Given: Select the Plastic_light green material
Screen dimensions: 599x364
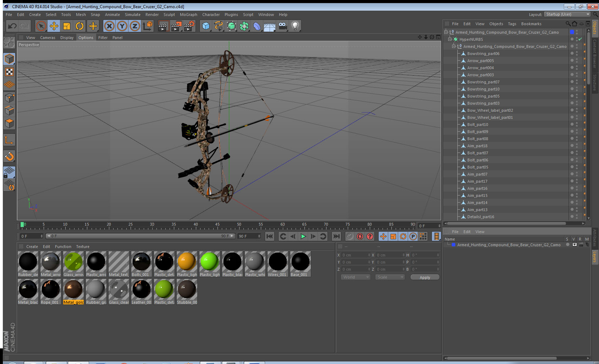Looking at the screenshot, I should click(x=210, y=264).
